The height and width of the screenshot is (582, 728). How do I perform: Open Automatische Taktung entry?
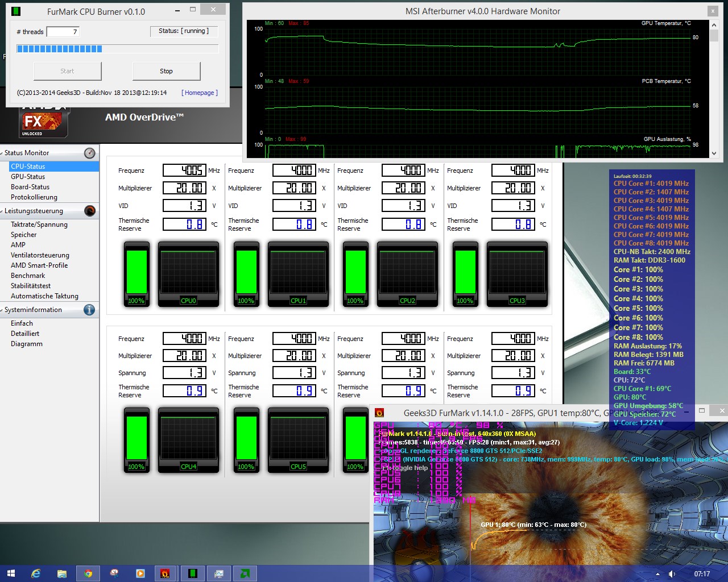click(44, 296)
